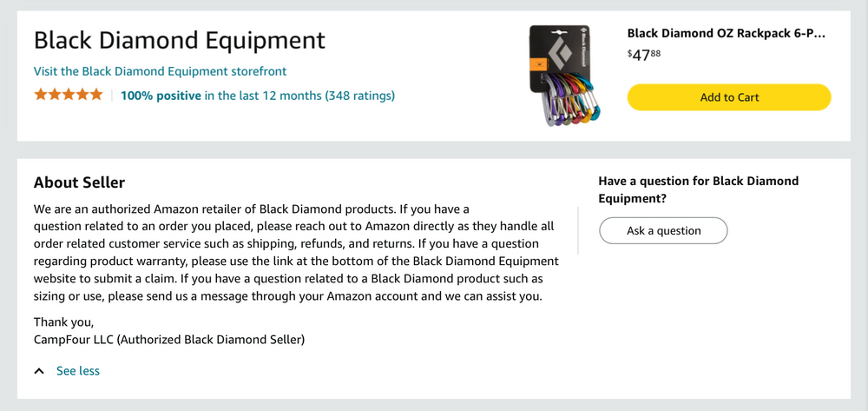
Task: Click the Ask a question button
Action: click(x=663, y=231)
